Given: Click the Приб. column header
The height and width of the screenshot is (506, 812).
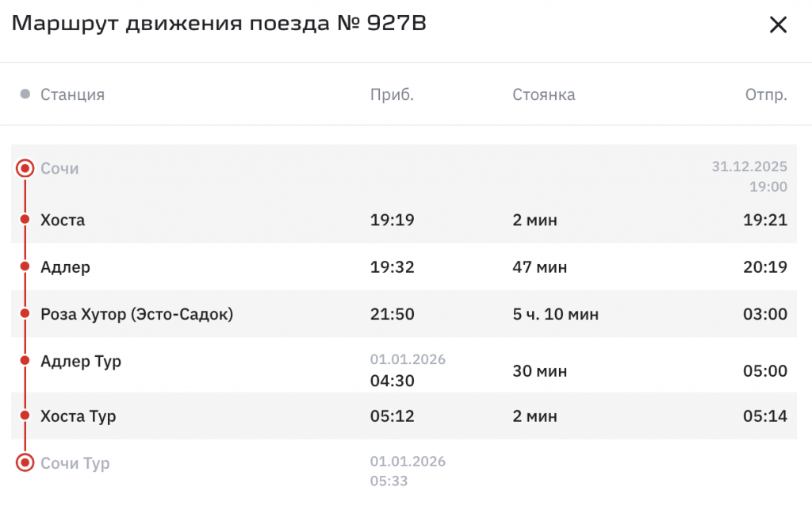Looking at the screenshot, I should (x=392, y=95).
